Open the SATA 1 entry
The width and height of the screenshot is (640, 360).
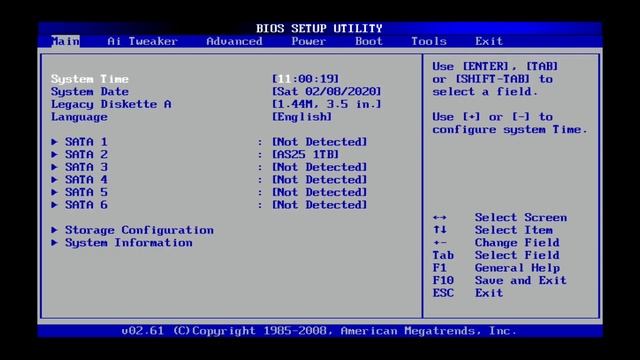point(86,142)
